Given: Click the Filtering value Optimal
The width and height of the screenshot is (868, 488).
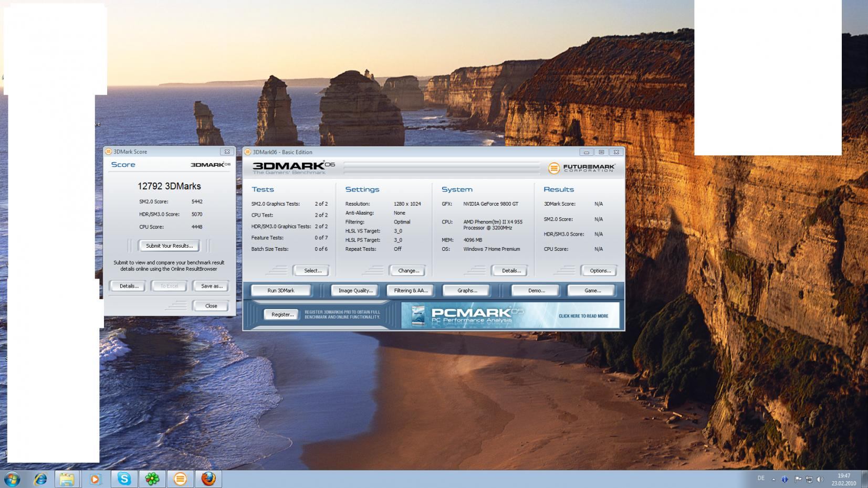Looking at the screenshot, I should (x=402, y=222).
